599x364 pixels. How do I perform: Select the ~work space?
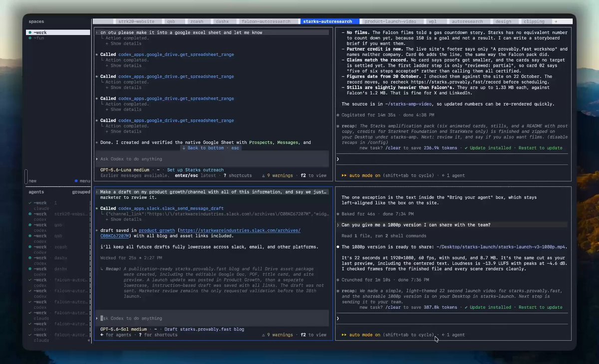point(58,32)
